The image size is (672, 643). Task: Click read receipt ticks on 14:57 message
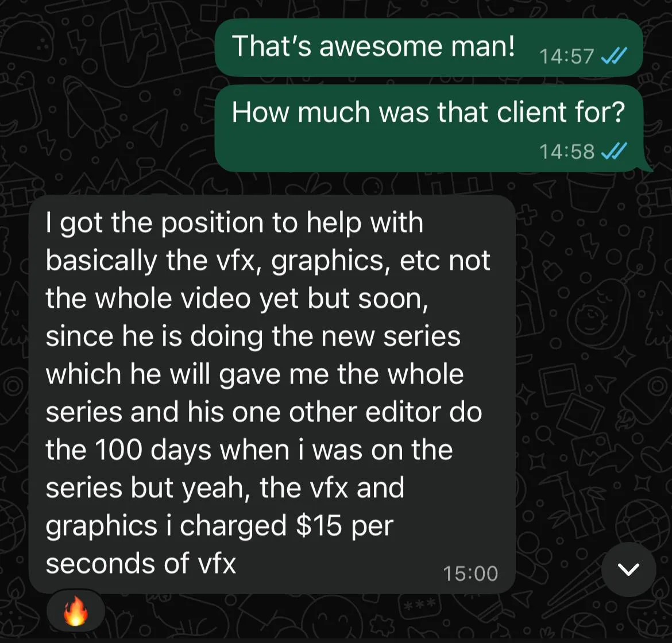615,56
